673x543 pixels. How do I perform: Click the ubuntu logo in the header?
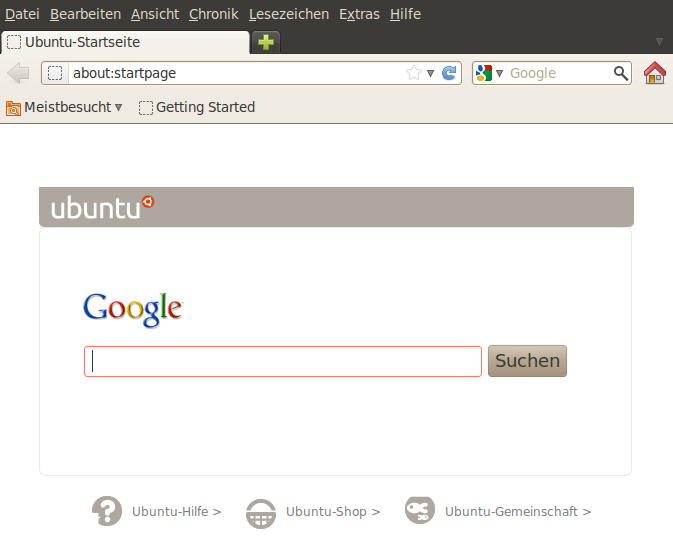102,207
